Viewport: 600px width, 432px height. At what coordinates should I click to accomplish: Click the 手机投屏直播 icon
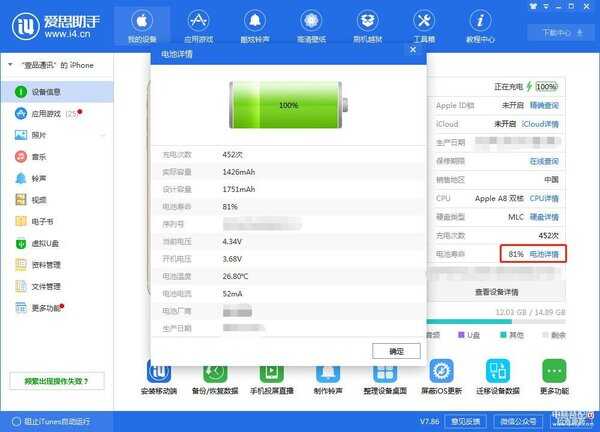point(272,372)
